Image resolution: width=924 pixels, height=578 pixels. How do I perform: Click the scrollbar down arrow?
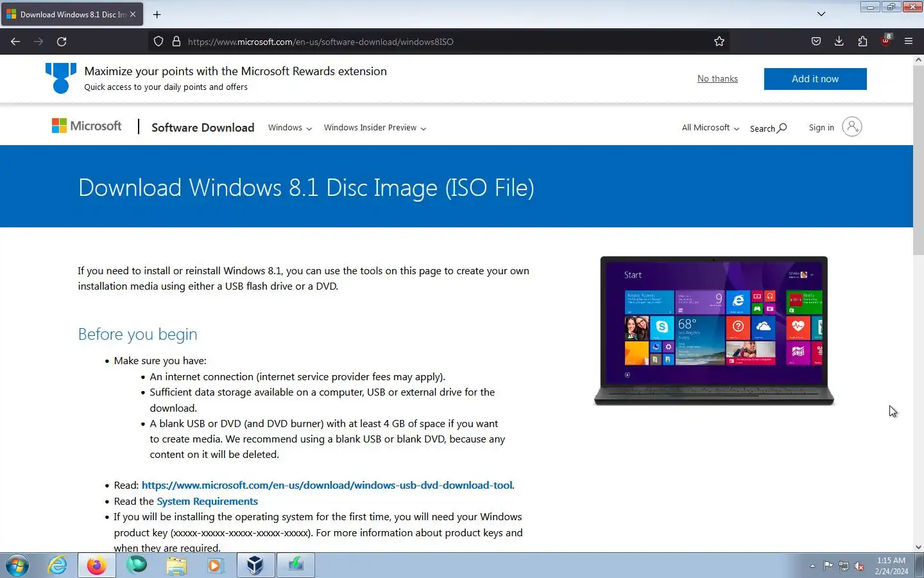coord(918,547)
